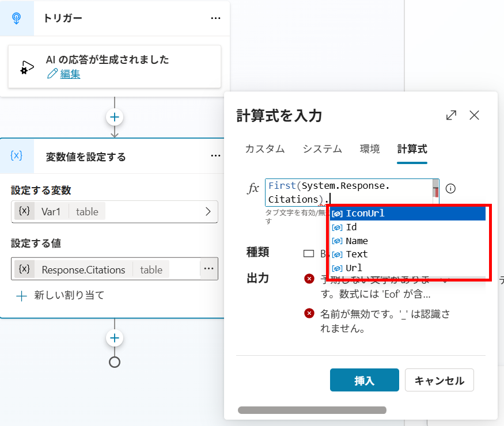This screenshot has height=426, width=504.
Task: Click inside the formula text editor
Action: (x=349, y=192)
